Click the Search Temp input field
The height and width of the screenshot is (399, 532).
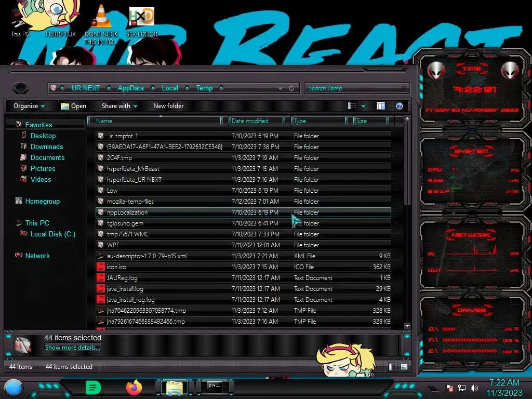point(357,88)
